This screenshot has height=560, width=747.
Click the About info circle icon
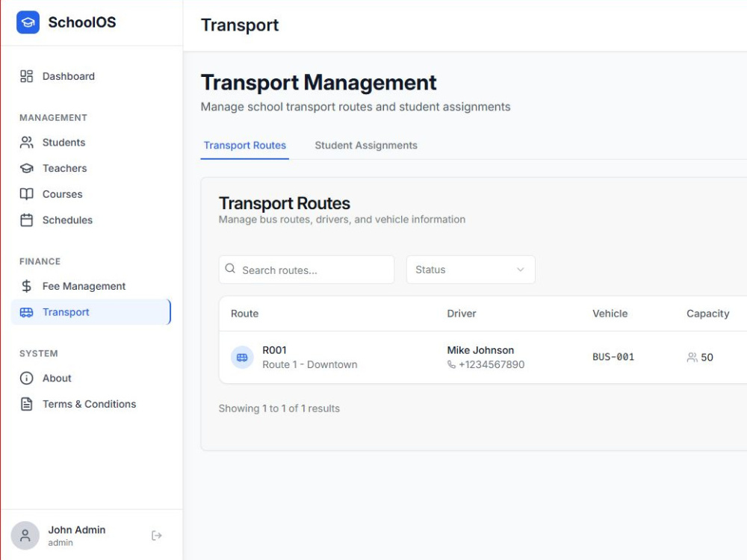point(27,378)
